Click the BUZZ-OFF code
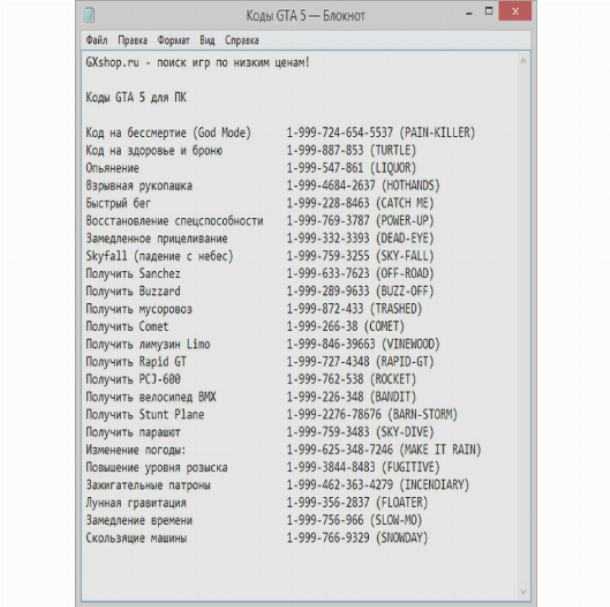This screenshot has height=607, width=610. click(x=360, y=291)
